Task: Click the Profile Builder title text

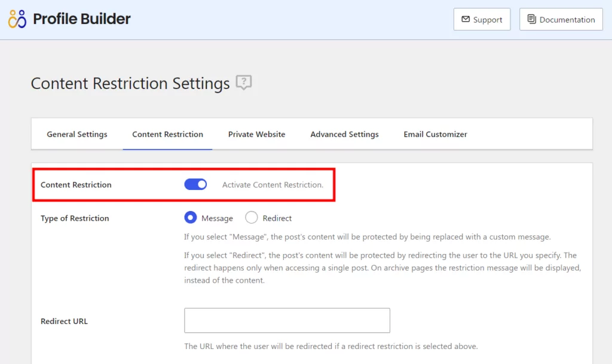Action: coord(81,19)
